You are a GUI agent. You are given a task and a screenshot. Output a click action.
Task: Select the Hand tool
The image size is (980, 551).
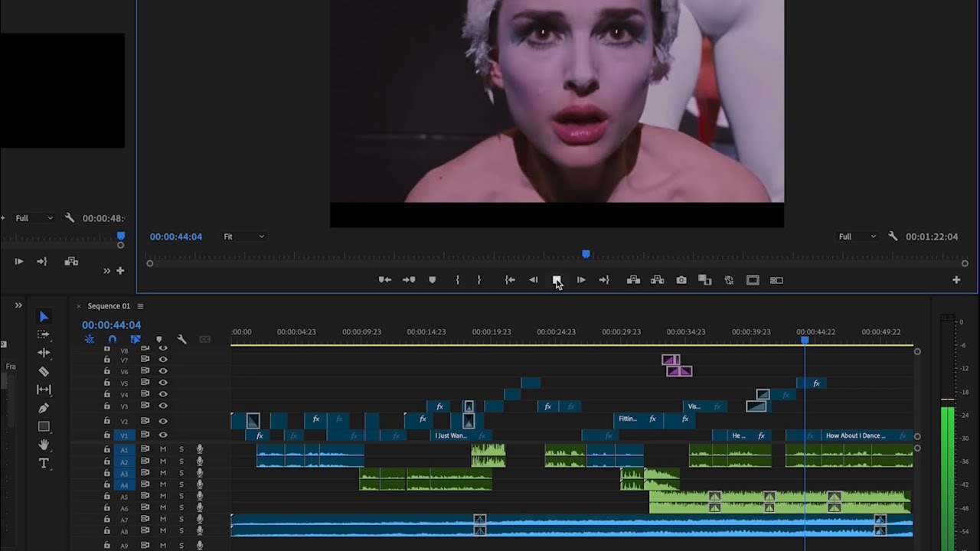click(44, 445)
